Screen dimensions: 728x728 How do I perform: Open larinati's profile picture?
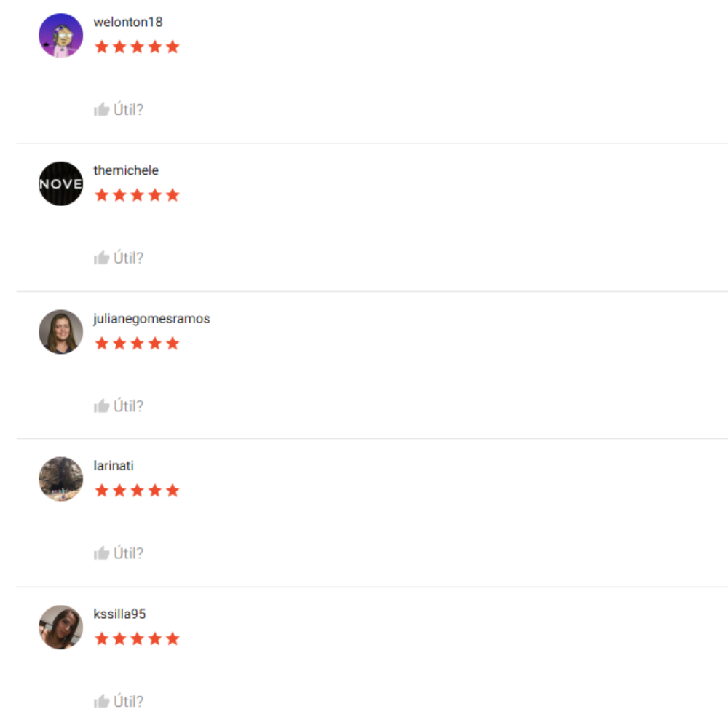point(61,479)
